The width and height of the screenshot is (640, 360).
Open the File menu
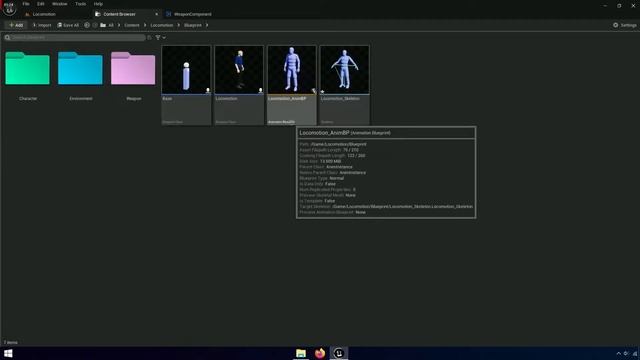[x=26, y=4]
